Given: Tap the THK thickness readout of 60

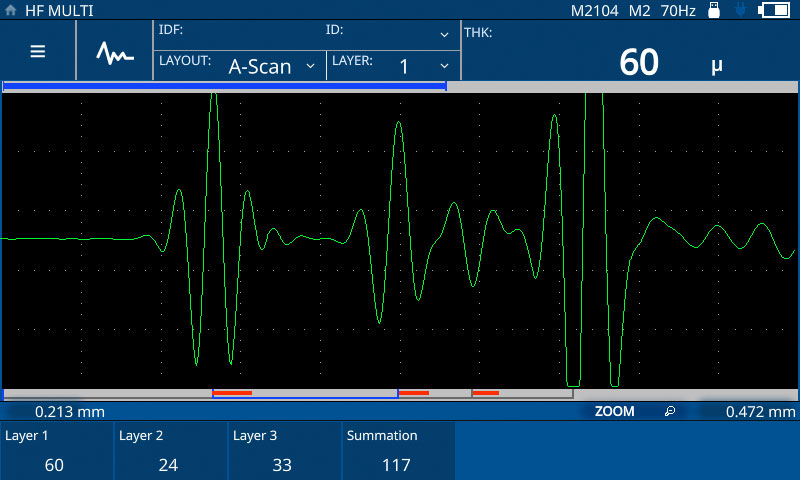Looking at the screenshot, I should point(640,62).
